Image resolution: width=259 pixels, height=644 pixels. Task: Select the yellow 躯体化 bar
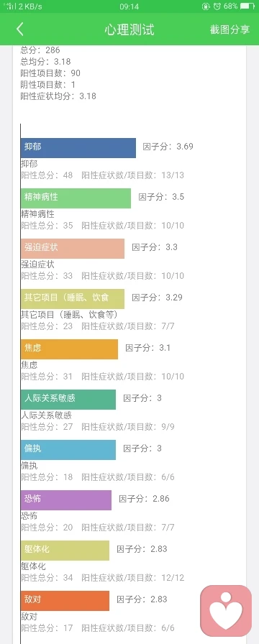(65, 551)
